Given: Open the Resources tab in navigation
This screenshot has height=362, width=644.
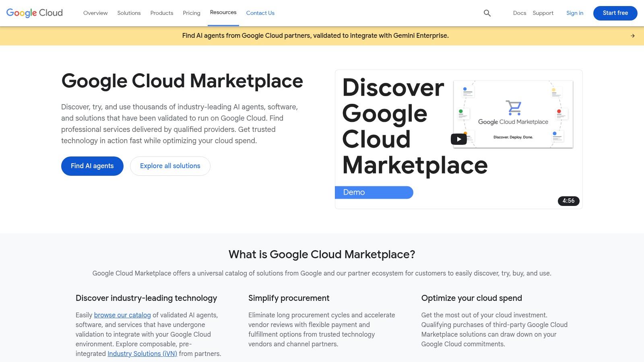Looking at the screenshot, I should tap(223, 12).
